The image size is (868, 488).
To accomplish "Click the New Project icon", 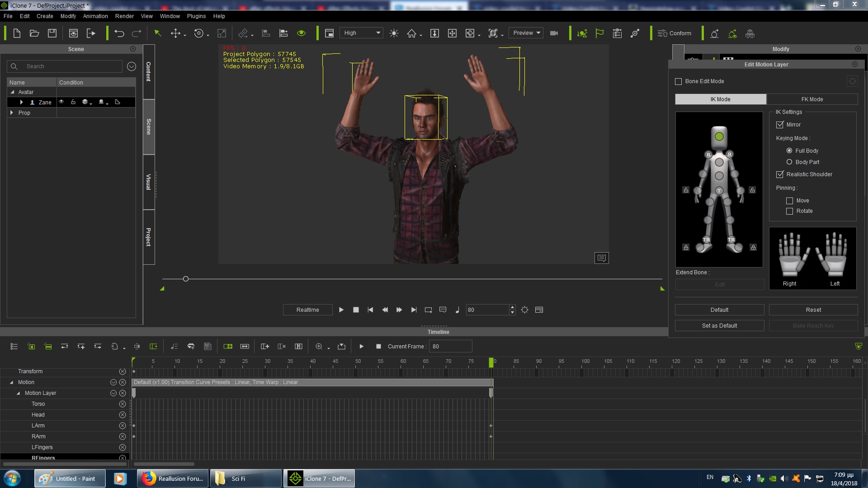I will [17, 33].
